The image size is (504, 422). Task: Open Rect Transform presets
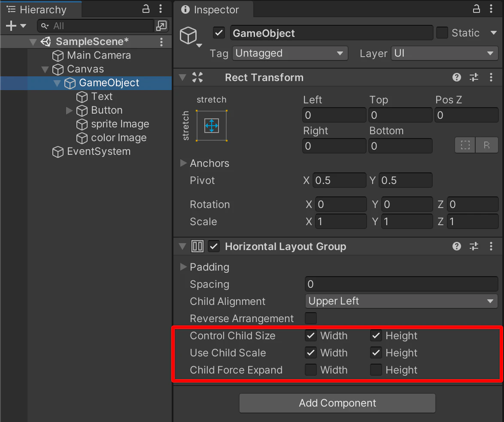474,77
